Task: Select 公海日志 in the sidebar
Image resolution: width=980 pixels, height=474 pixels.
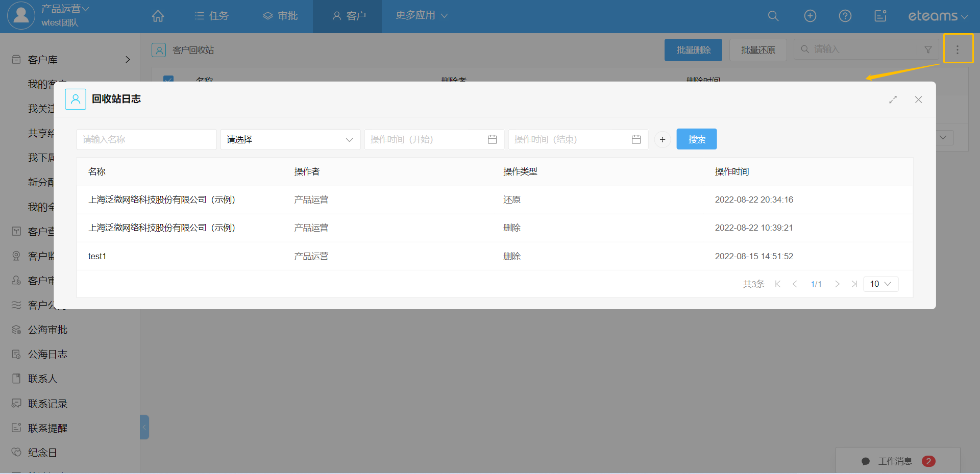Action: coord(47,354)
